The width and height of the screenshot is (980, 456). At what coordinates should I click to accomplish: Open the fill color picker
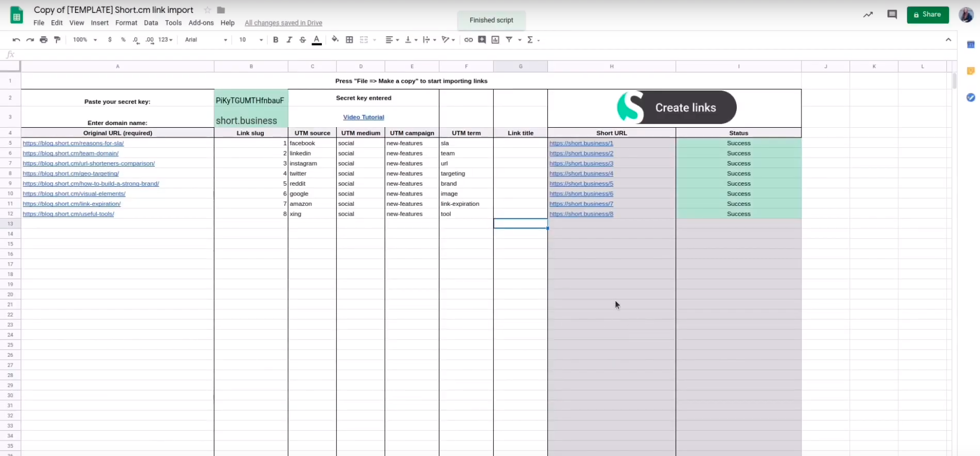click(335, 39)
